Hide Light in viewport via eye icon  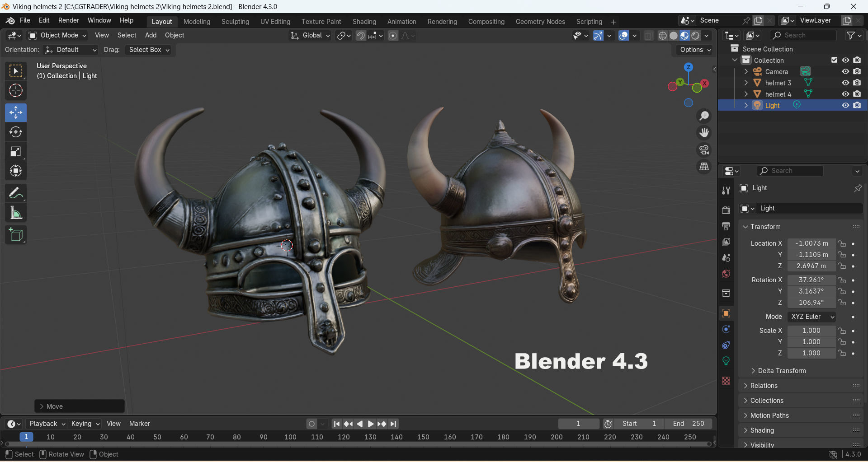click(x=845, y=105)
